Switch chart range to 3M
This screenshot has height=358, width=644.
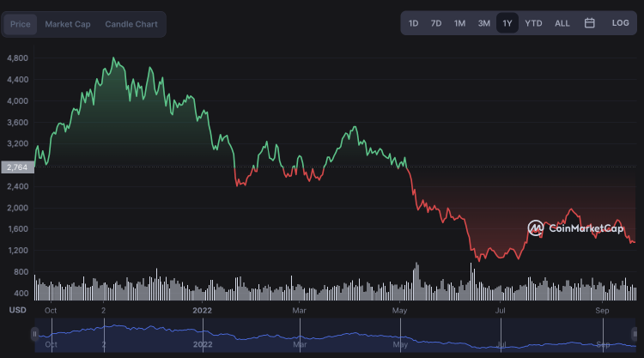[484, 23]
